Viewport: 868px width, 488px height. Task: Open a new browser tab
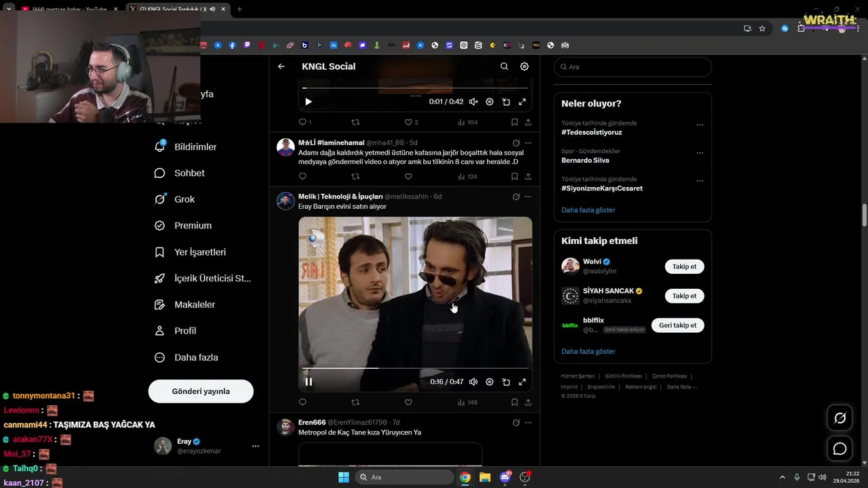click(x=239, y=9)
